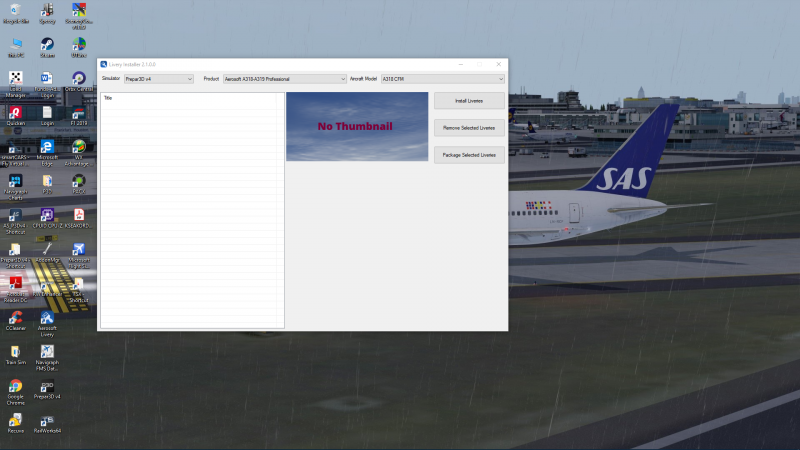Open the Steam desktop shortcut
The width and height of the screenshot is (800, 450).
tap(47, 47)
